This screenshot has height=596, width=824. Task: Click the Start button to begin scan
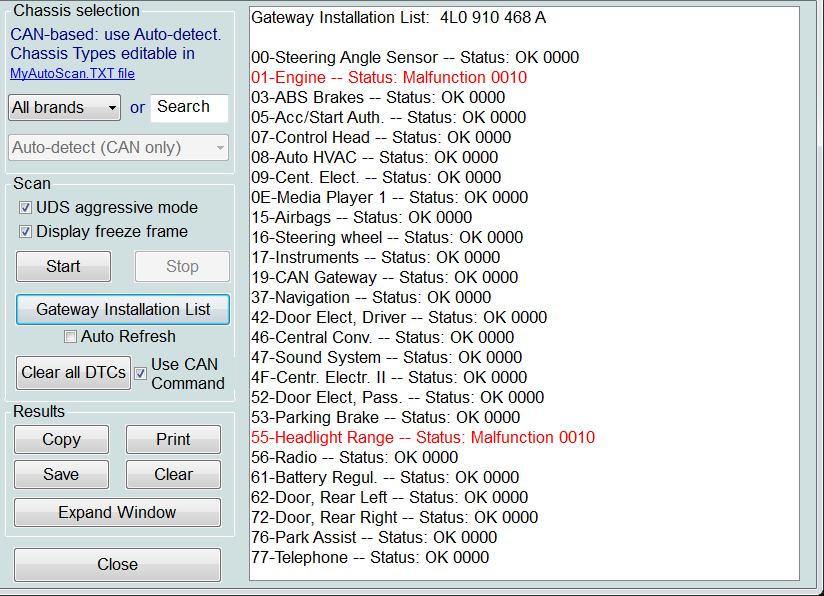[x=62, y=266]
